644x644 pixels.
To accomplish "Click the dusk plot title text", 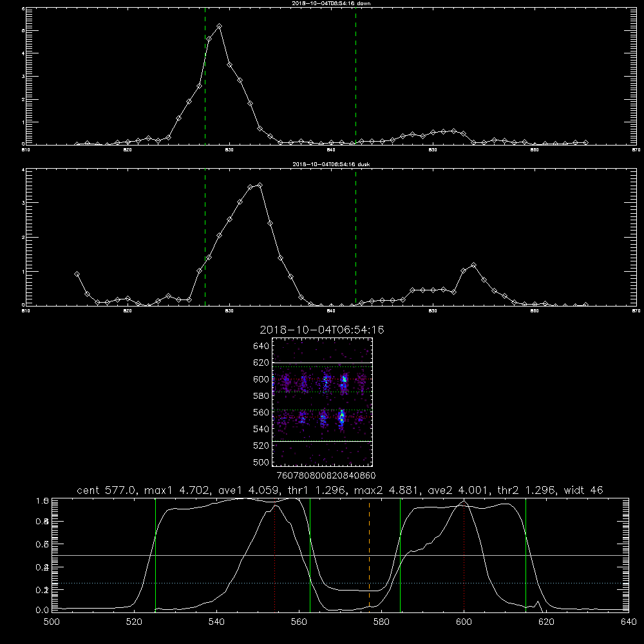I will (331, 164).
